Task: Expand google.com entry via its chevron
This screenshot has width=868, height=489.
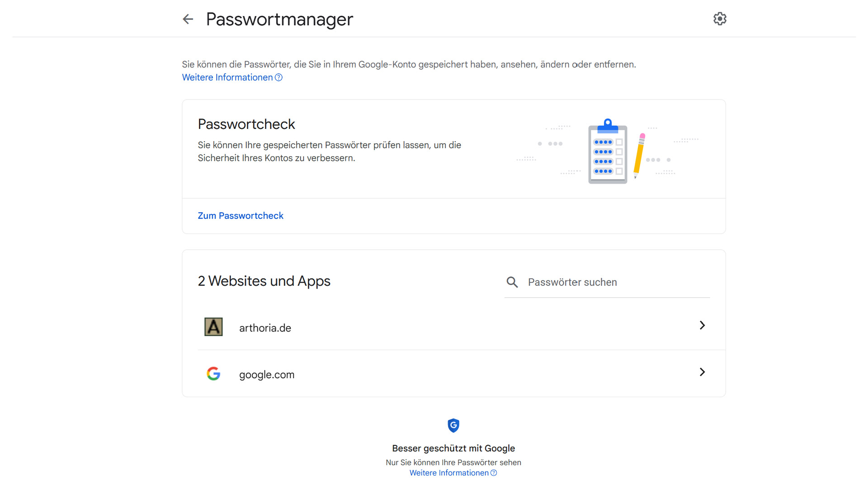Action: point(702,372)
